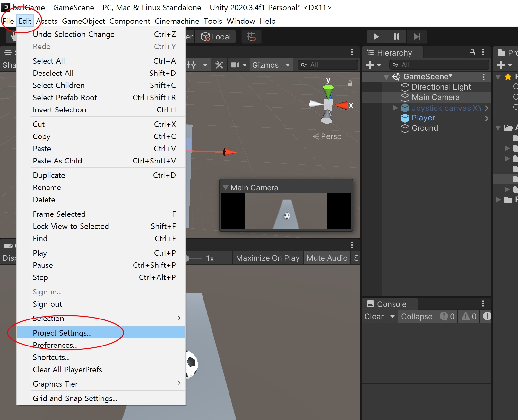518x420 pixels.
Task: Open Player prefab chevron
Action: tap(487, 118)
